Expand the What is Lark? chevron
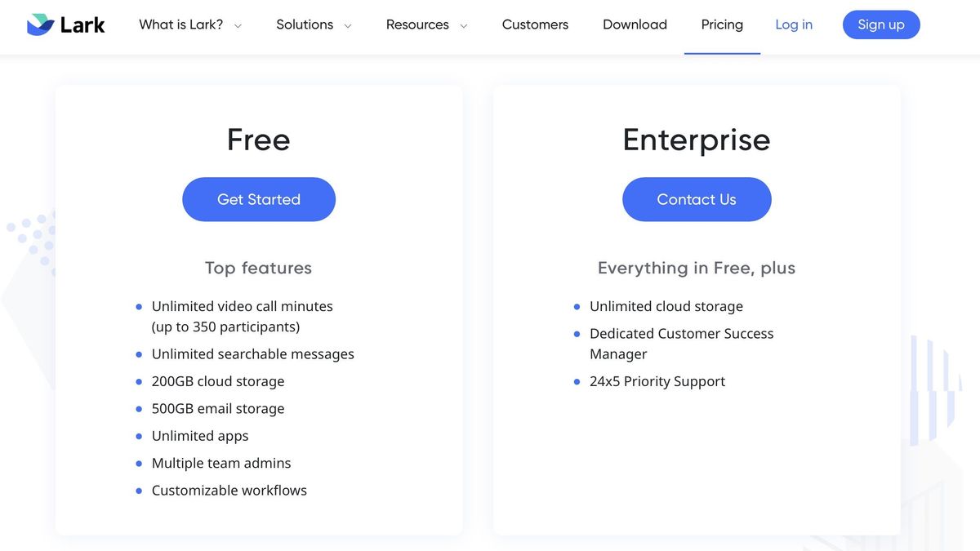 [x=238, y=26]
